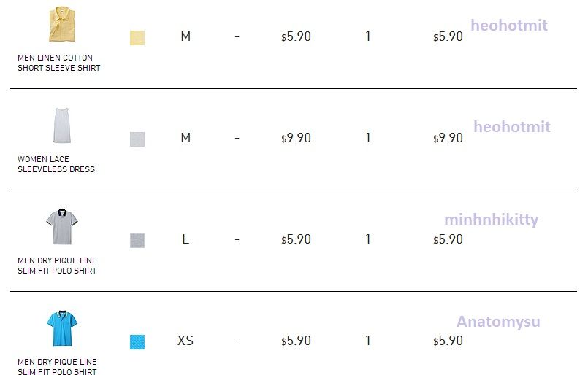Click size M for the linen shirt
Viewport: 588px width, 375px height.
[186, 36]
